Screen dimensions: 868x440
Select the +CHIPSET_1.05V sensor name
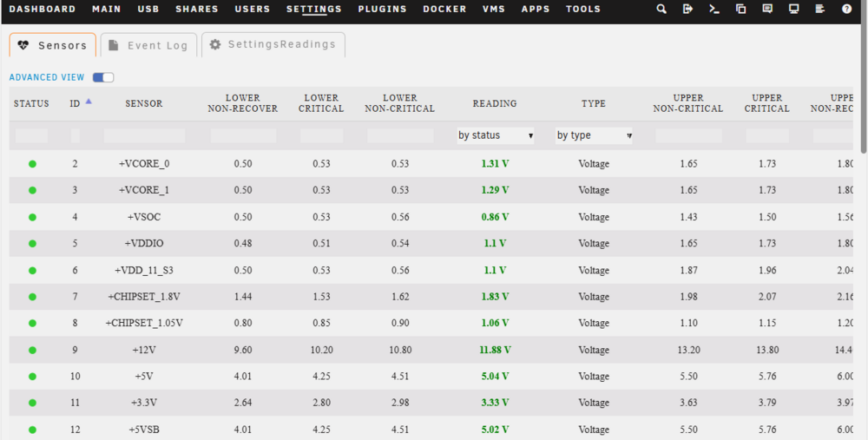144,323
